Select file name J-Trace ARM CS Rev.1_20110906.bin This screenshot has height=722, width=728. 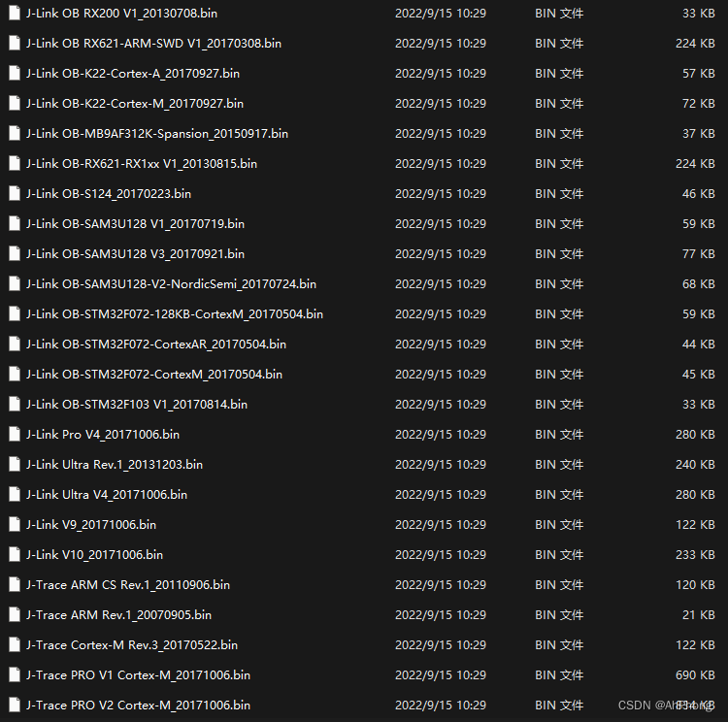point(128,585)
